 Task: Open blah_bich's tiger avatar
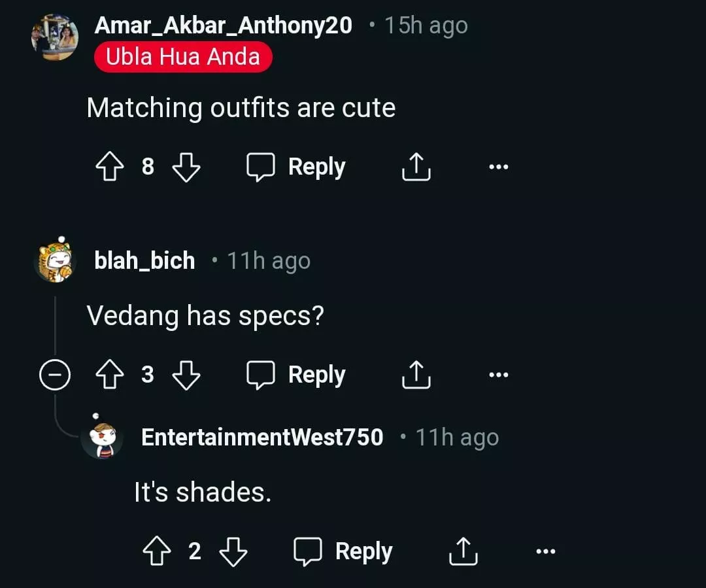[55, 261]
